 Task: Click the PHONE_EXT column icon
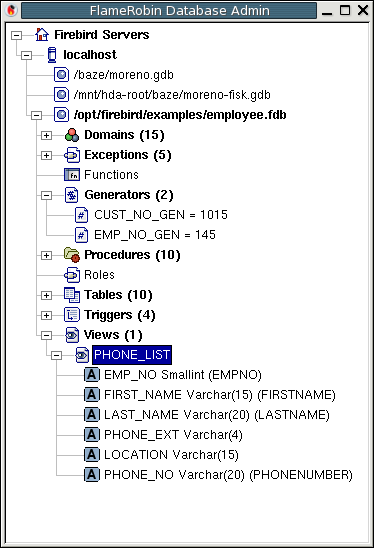click(x=92, y=435)
